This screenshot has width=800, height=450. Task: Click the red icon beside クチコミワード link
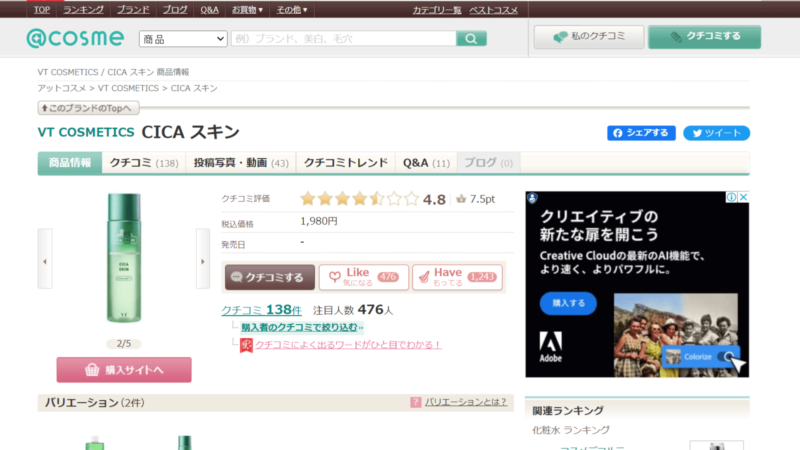point(246,345)
